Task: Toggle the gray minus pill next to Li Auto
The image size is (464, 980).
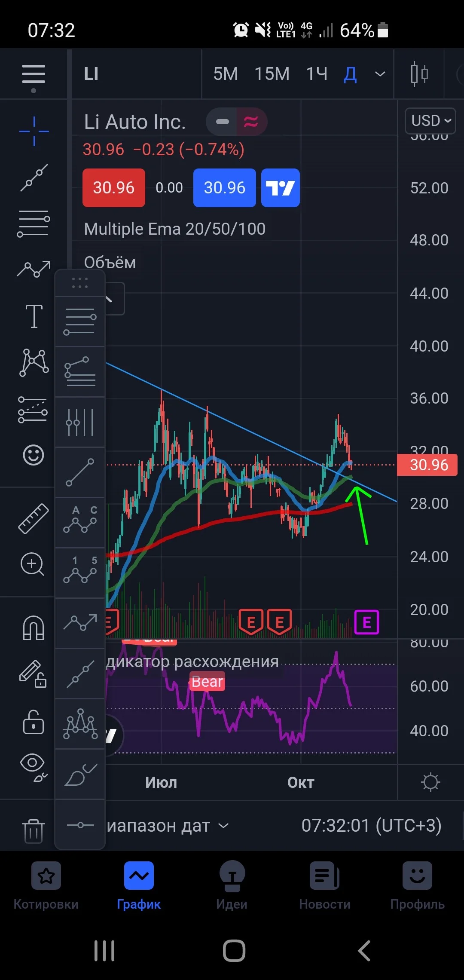Action: pos(222,122)
